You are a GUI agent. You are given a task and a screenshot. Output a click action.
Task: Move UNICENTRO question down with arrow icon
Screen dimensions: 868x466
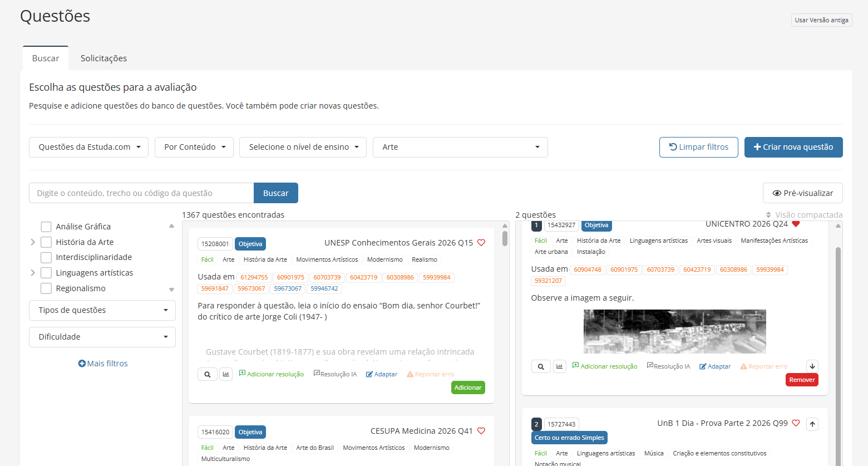[x=812, y=366]
